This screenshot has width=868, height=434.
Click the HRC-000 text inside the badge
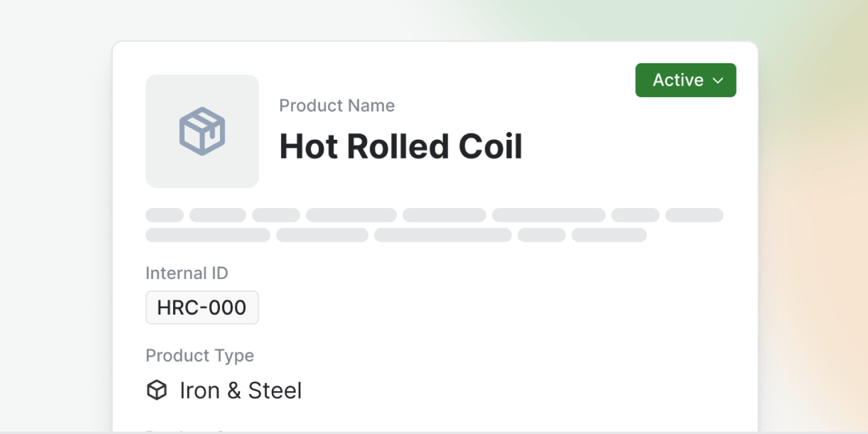(x=201, y=307)
